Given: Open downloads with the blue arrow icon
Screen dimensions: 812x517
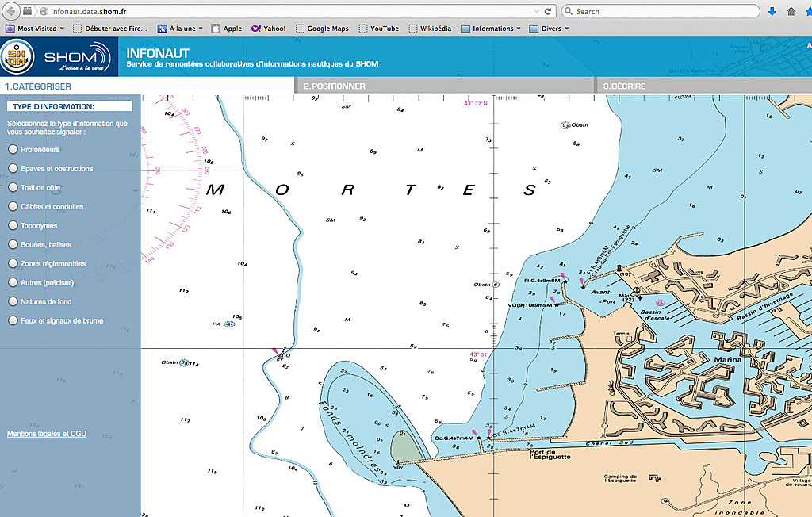Looking at the screenshot, I should [x=772, y=11].
